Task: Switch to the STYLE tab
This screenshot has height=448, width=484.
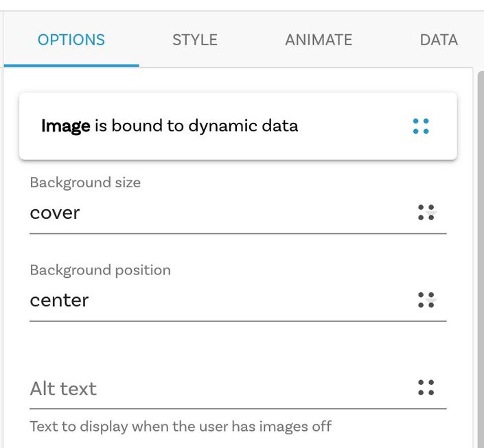Action: pos(195,40)
